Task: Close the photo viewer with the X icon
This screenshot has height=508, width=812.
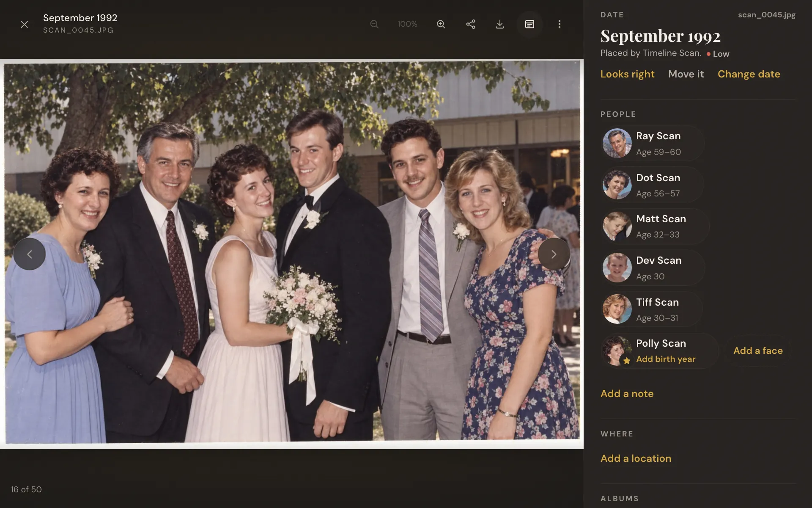Action: coord(25,25)
